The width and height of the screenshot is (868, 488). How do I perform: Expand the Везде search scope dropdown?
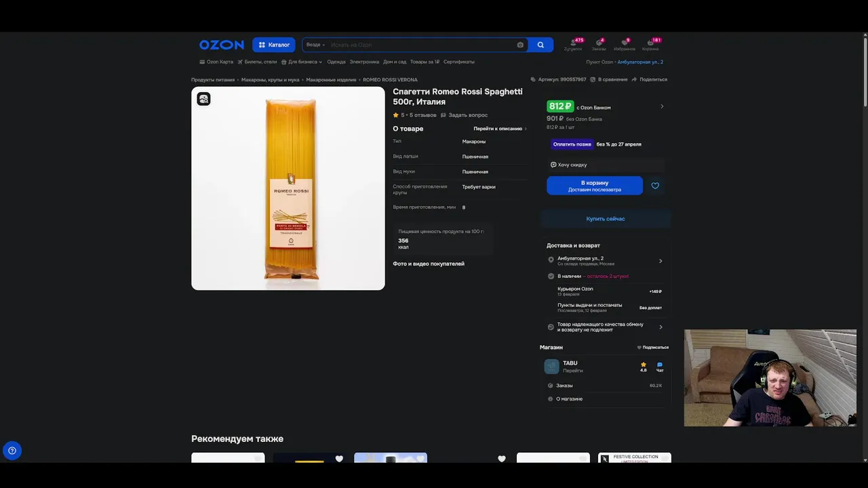click(x=315, y=45)
